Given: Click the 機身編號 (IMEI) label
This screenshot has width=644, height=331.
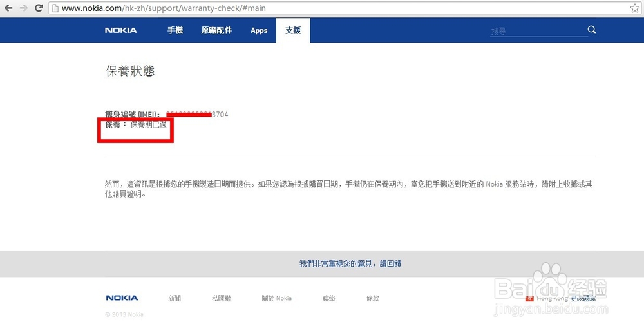Looking at the screenshot, I should (132, 115).
